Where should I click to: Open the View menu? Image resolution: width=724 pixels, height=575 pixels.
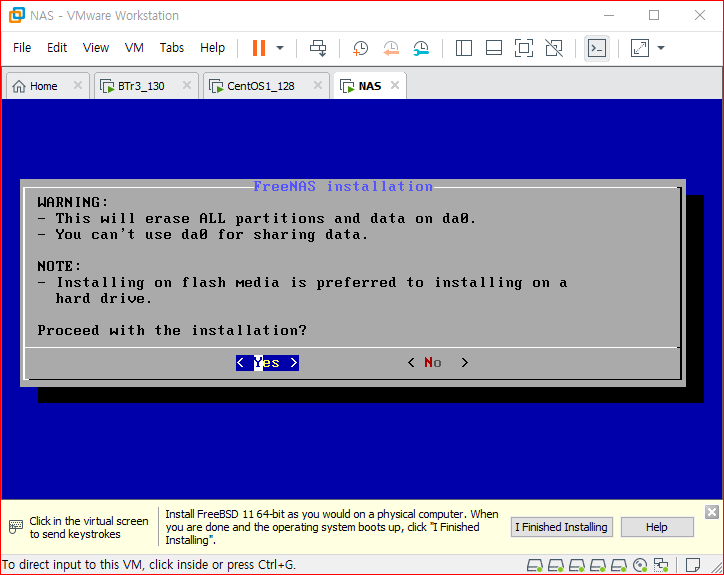click(x=96, y=48)
